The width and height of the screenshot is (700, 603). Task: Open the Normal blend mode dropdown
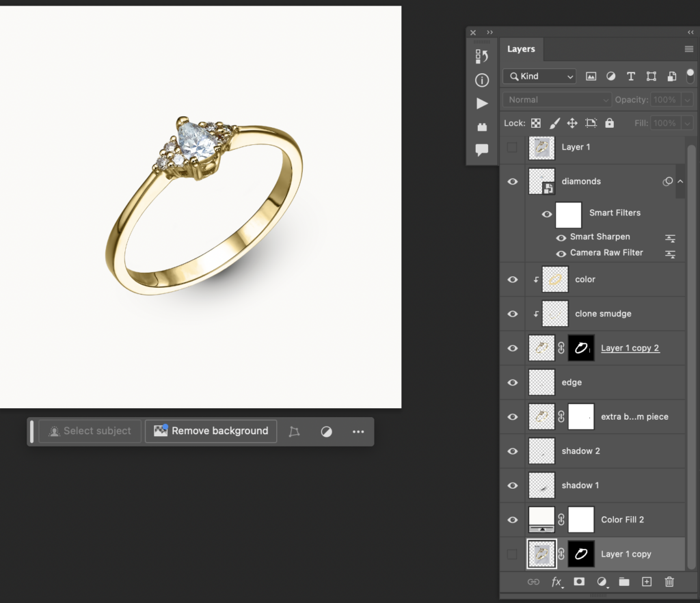pos(556,100)
